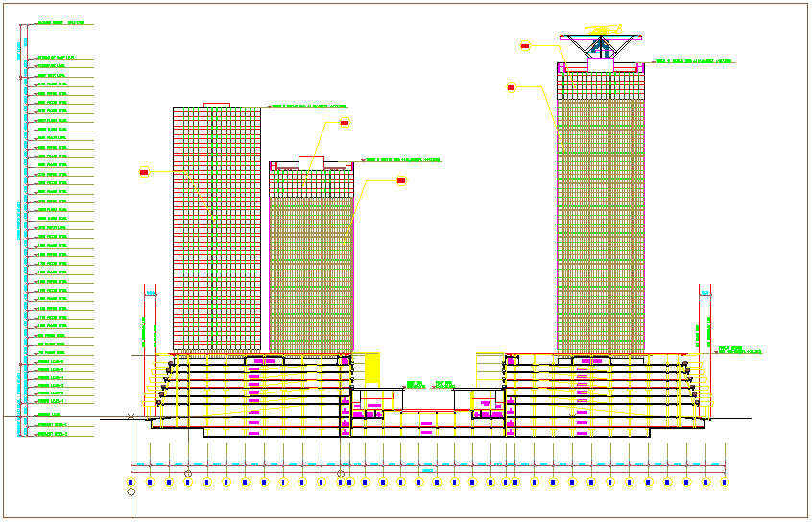The height and width of the screenshot is (523, 812).
Task: Click the green podium label at far right
Action: click(x=740, y=350)
